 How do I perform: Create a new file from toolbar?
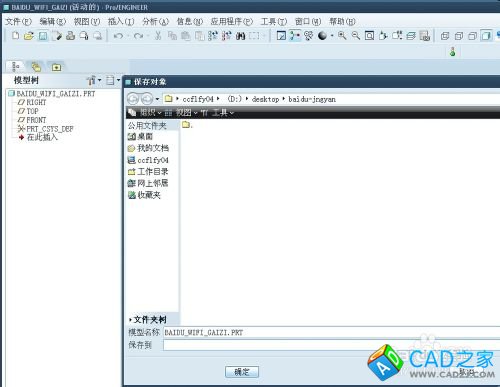coord(15,35)
